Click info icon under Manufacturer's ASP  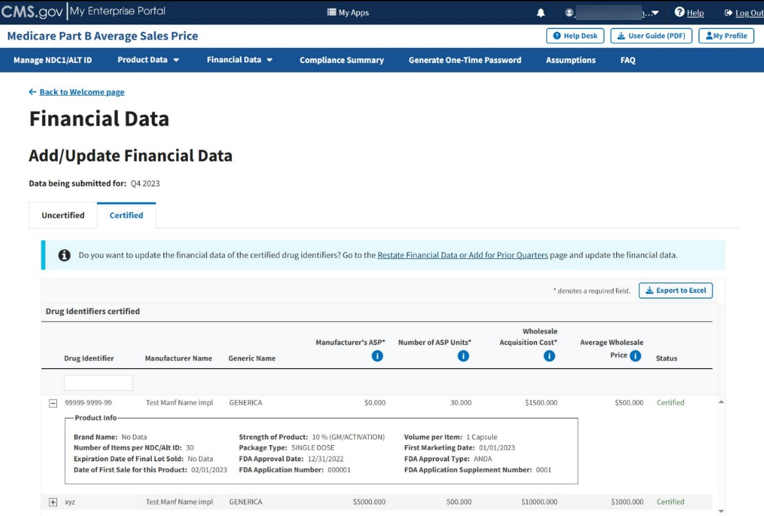pyautogui.click(x=377, y=356)
